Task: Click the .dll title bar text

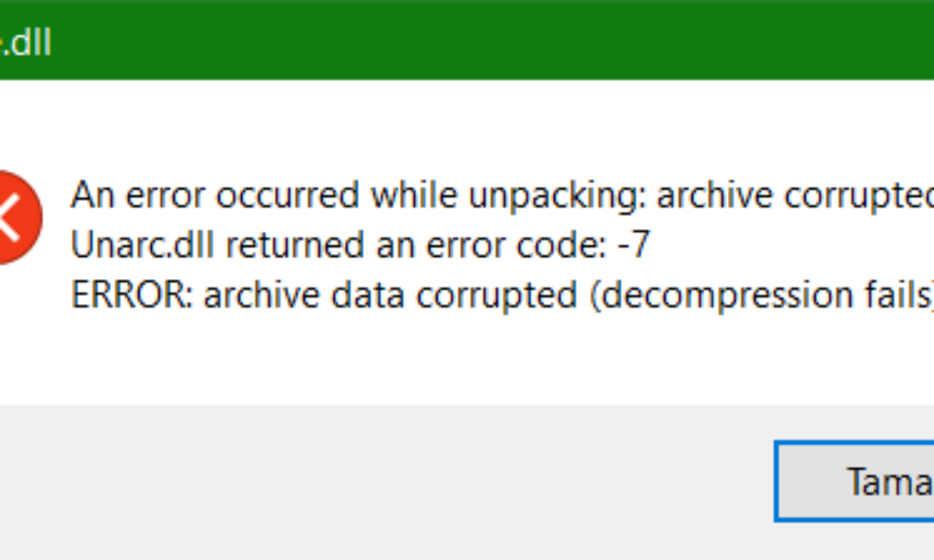Action: pos(26,43)
